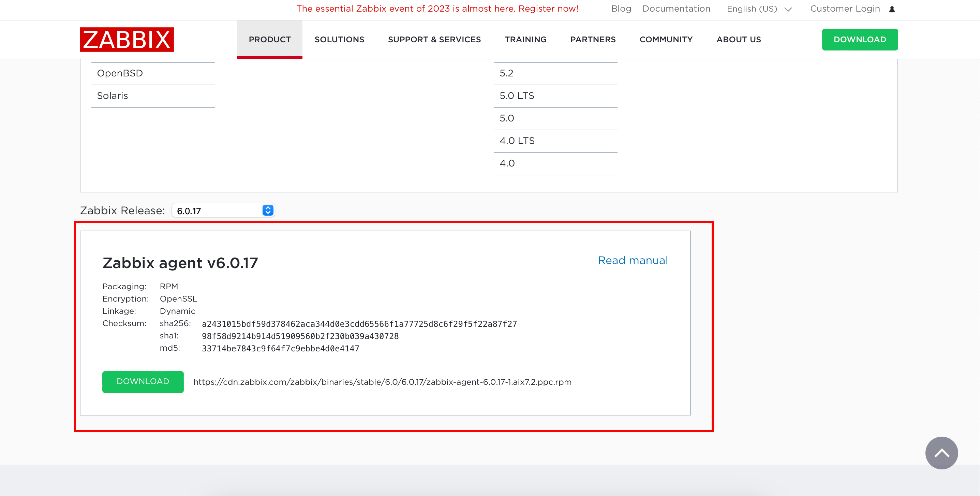Open the Zabbix Release 6.0.17 dropdown

pyautogui.click(x=223, y=210)
